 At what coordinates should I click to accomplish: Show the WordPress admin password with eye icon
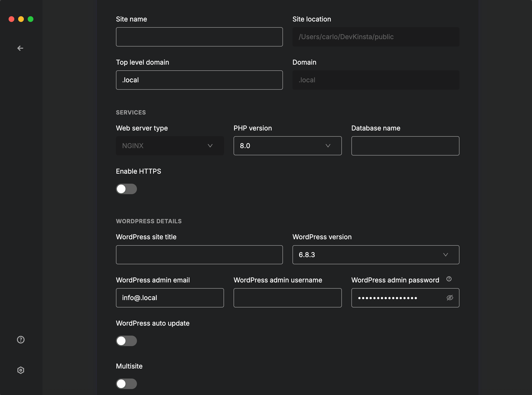[450, 298]
